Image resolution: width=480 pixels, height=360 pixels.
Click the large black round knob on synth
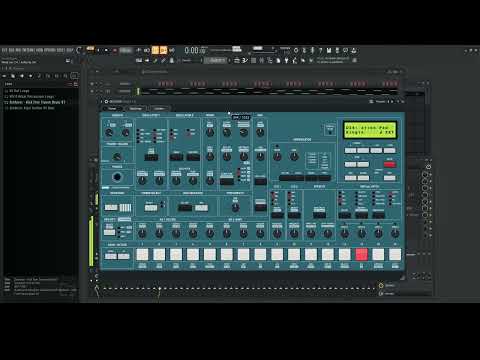pos(117,177)
